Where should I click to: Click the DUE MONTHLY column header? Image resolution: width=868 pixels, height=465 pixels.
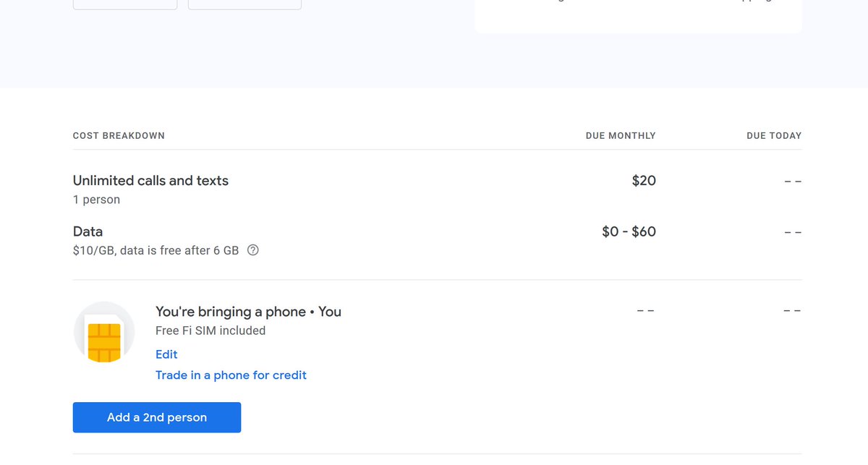coord(621,136)
